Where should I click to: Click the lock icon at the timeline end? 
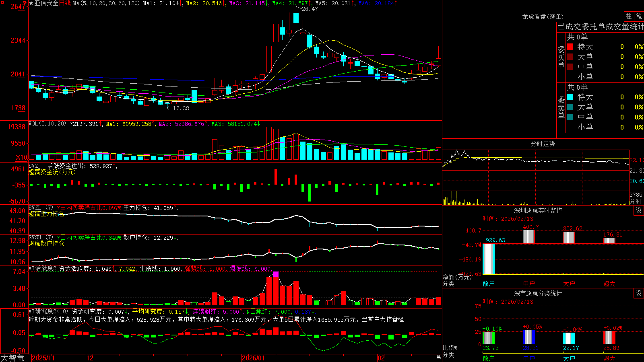438,357
